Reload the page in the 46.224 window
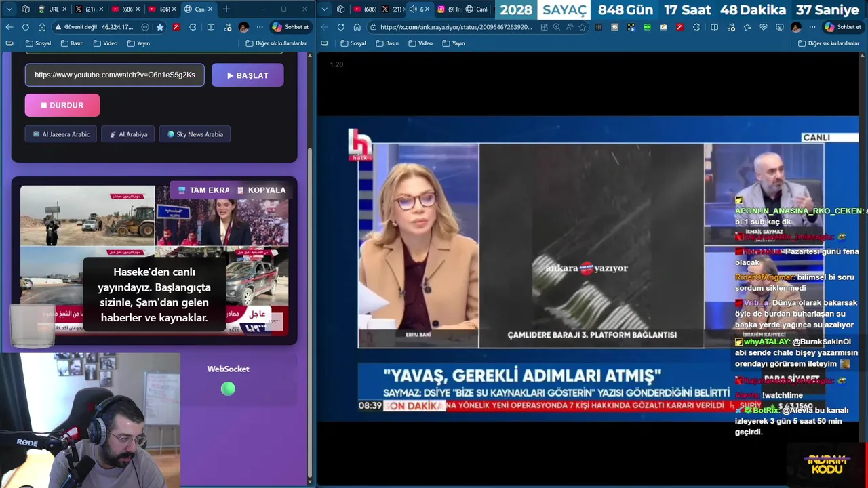868x488 pixels. 26,27
